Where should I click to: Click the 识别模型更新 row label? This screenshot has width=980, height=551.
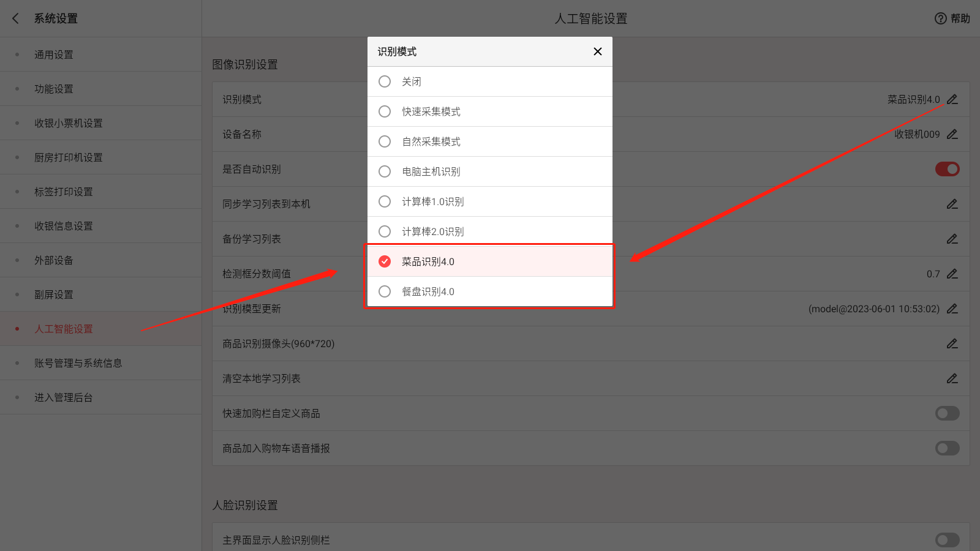pyautogui.click(x=252, y=309)
